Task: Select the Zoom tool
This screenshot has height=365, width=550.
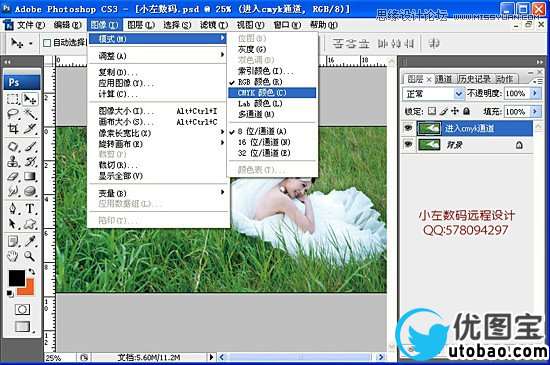Action: click(30, 256)
